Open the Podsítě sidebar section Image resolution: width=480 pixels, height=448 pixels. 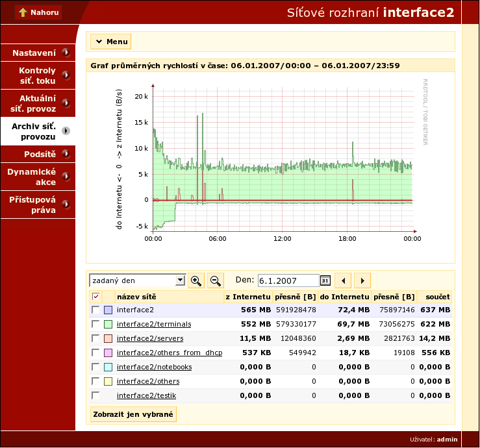(x=38, y=154)
